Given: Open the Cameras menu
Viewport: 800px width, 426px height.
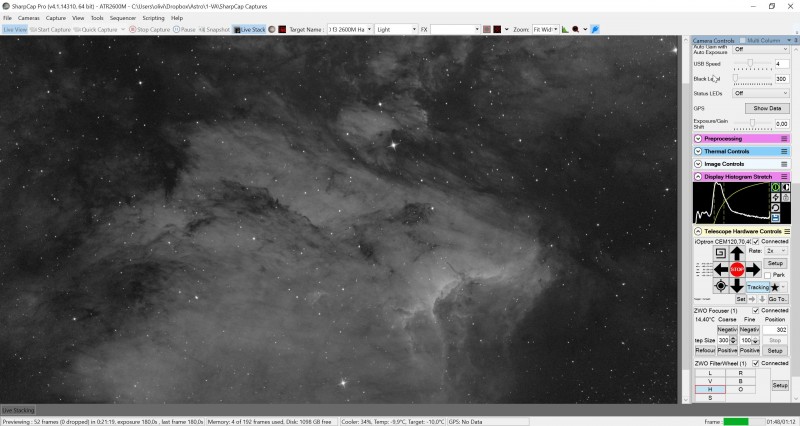Looking at the screenshot, I should click(x=29, y=18).
